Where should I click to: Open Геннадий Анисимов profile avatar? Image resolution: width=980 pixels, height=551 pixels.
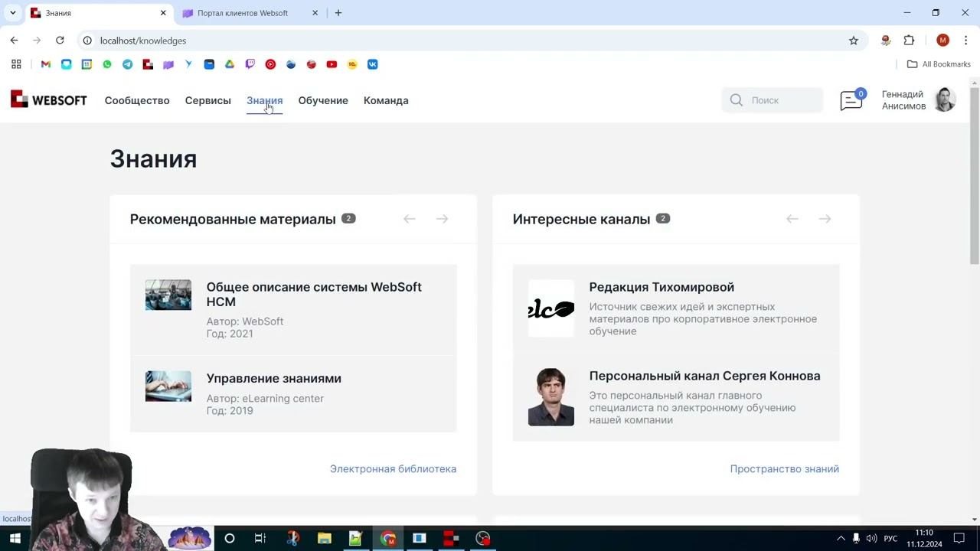(x=946, y=100)
